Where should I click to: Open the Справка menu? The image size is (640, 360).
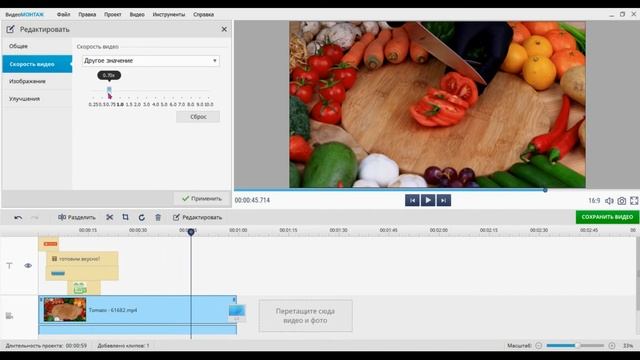203,14
